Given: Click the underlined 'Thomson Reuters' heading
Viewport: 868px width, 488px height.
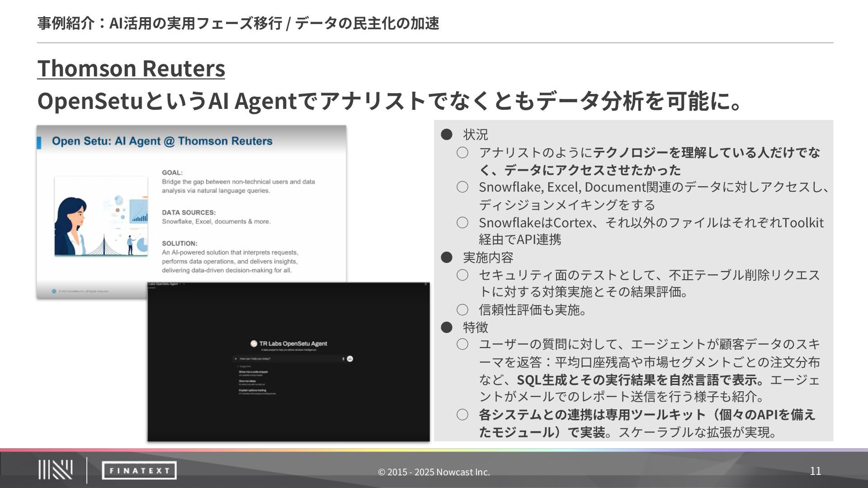Looking at the screenshot, I should tap(131, 68).
